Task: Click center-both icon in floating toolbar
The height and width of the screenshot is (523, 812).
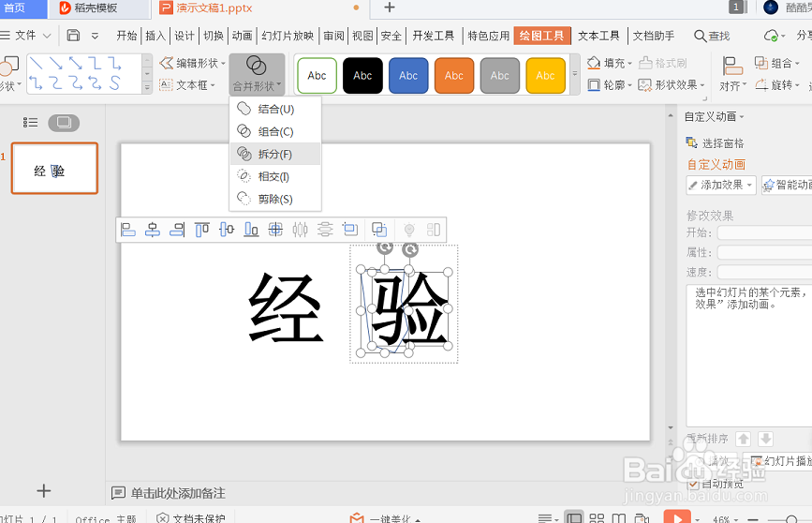Action: point(275,229)
